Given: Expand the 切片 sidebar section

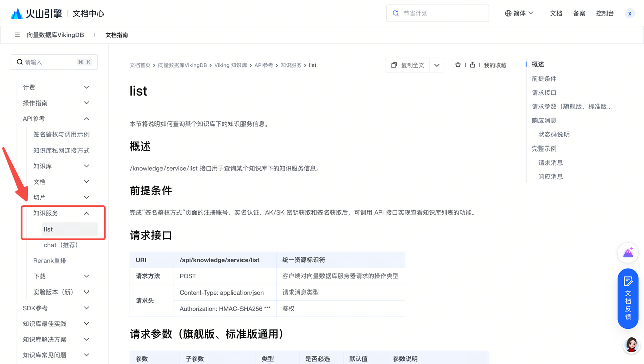Looking at the screenshot, I should [x=87, y=197].
